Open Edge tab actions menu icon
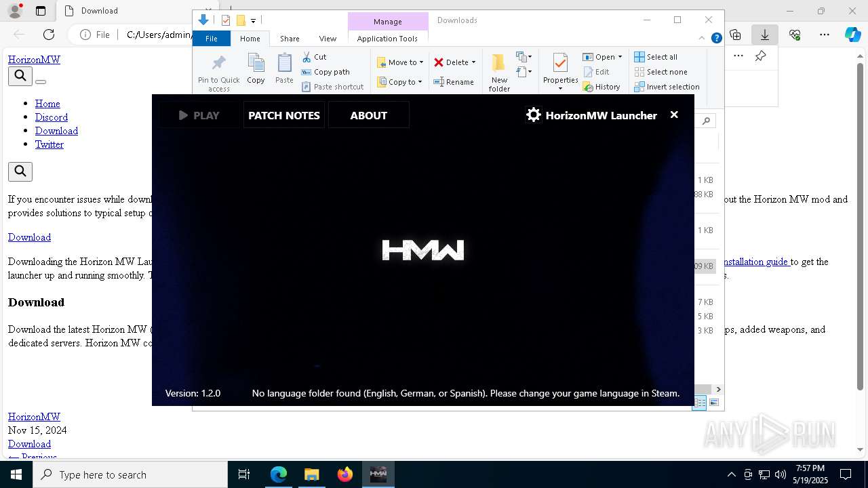 (41, 11)
